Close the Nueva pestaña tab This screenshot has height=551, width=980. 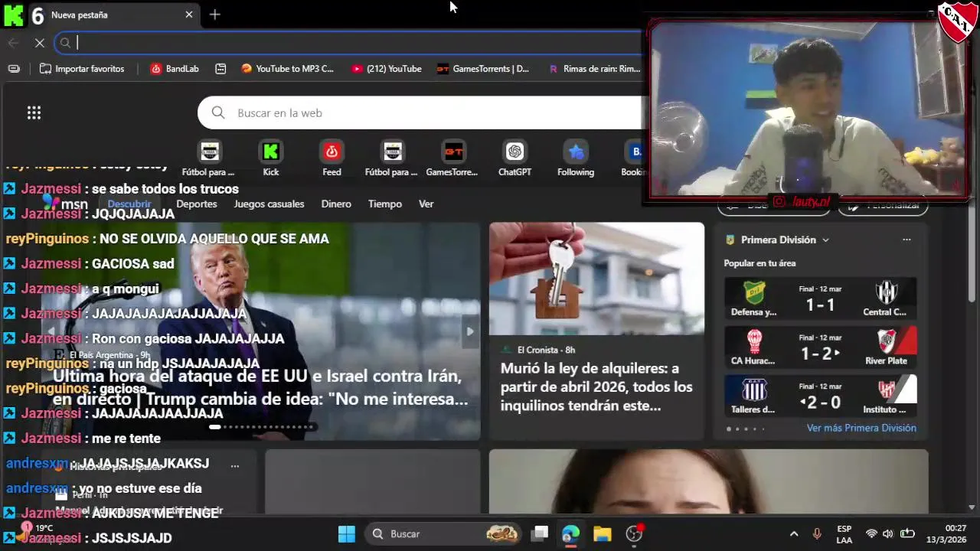click(x=188, y=15)
